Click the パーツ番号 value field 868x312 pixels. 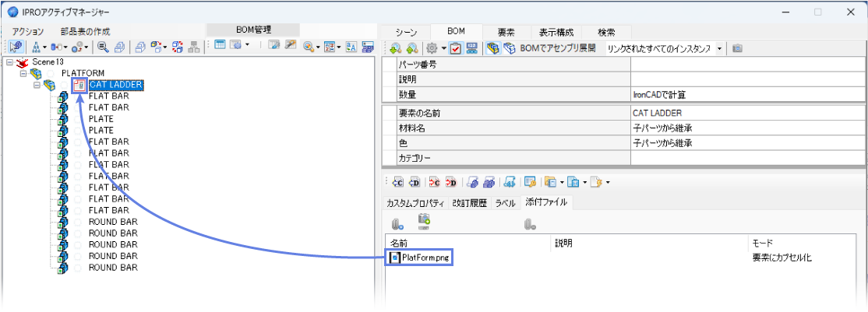tap(746, 65)
